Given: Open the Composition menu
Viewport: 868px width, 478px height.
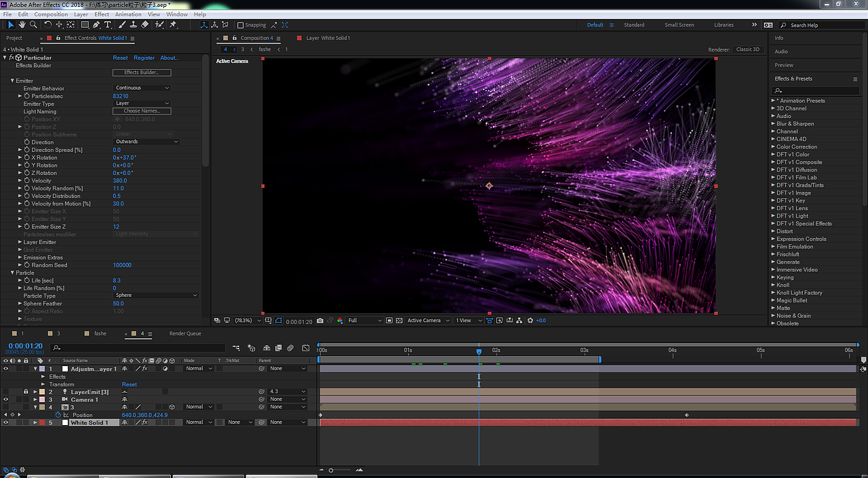Looking at the screenshot, I should (51, 14).
